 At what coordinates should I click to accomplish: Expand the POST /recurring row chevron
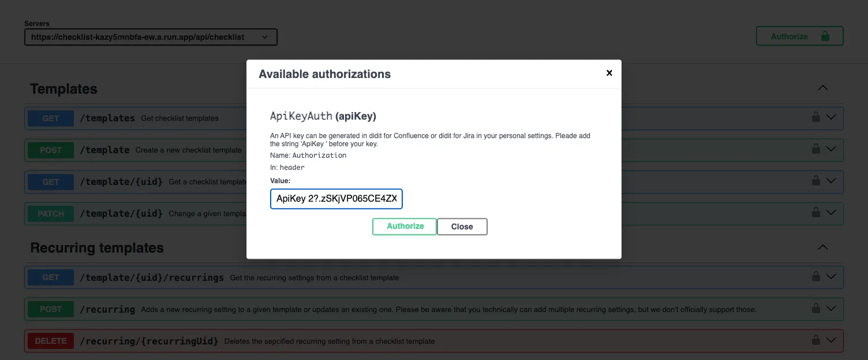pos(831,309)
